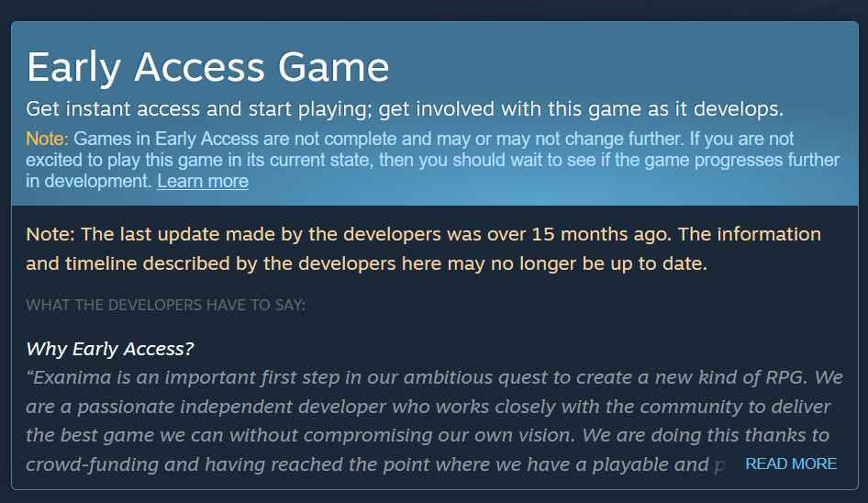Click the 'crowd-funding and having reached' line
Viewport: 868px width, 503px height.
[375, 464]
